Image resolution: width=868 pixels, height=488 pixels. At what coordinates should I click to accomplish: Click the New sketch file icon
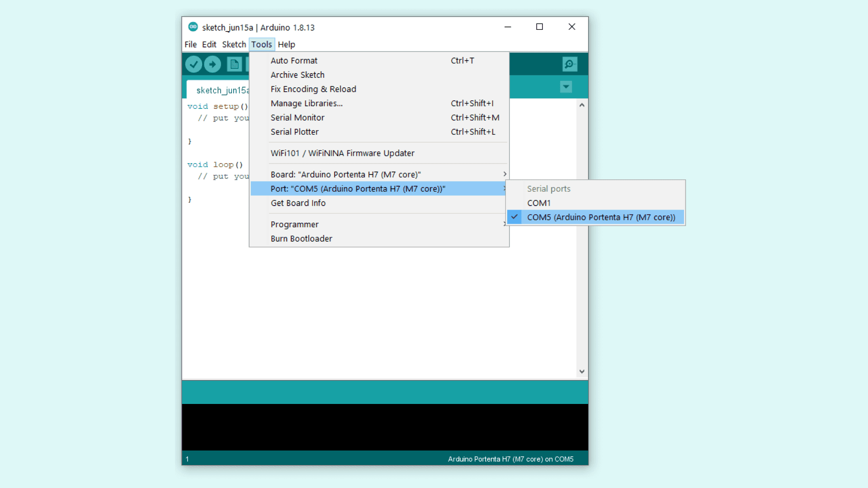coord(234,64)
